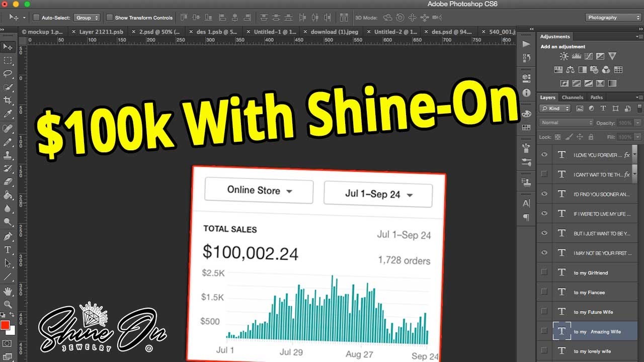Select the Rectangular Marquee tool
The width and height of the screenshot is (644, 362).
click(8, 60)
